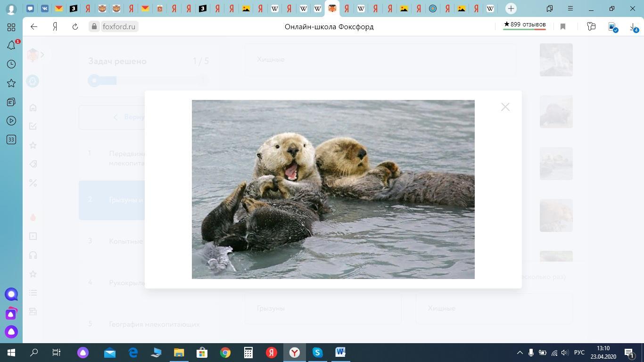The height and width of the screenshot is (362, 644).
Task: Open the Alice assistant in sidebar
Action: (x=11, y=332)
